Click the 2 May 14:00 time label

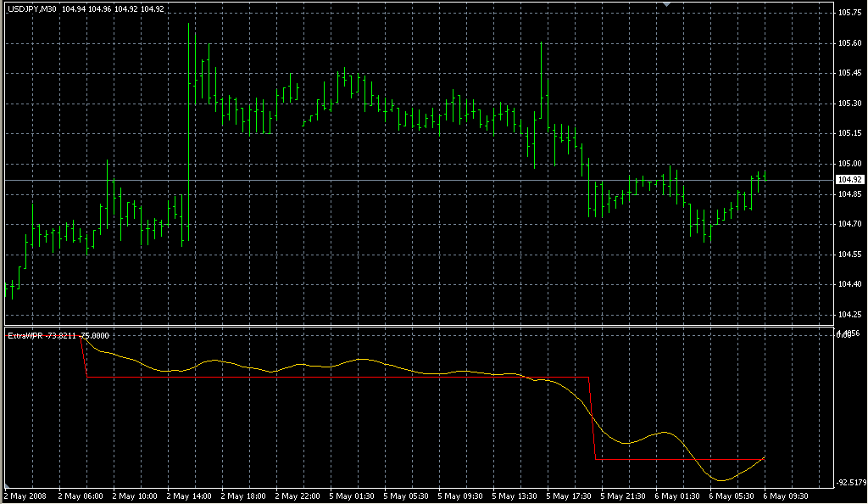[189, 496]
